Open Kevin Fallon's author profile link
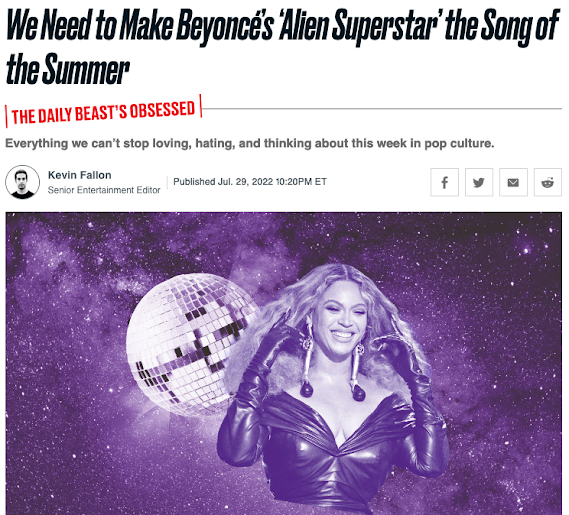The height and width of the screenshot is (515, 569). pos(79,175)
